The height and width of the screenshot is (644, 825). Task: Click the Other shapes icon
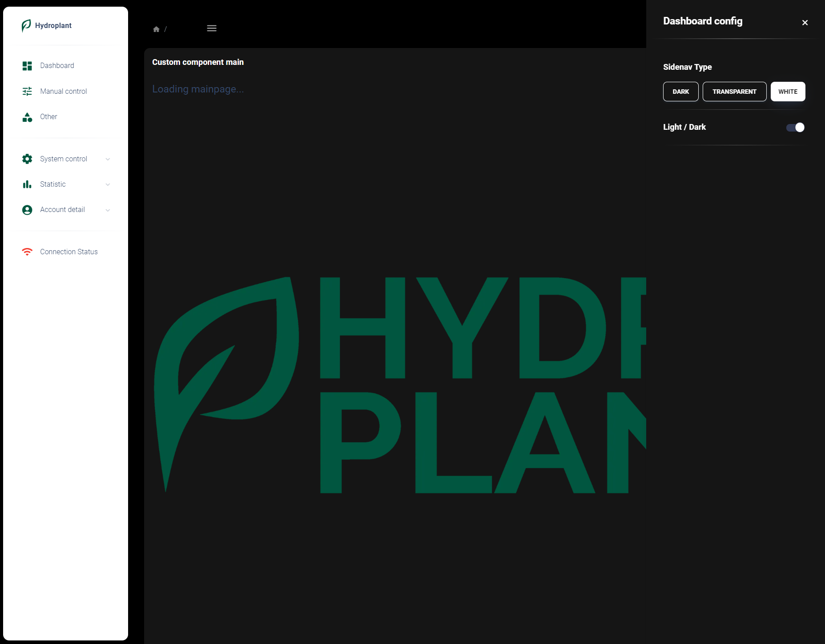pyautogui.click(x=27, y=117)
